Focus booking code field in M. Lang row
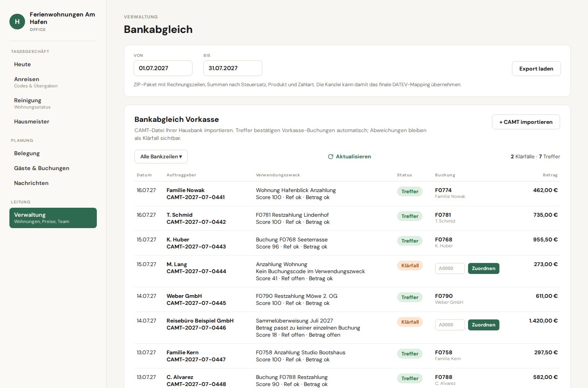Image resolution: width=588 pixels, height=388 pixels. pos(450,268)
